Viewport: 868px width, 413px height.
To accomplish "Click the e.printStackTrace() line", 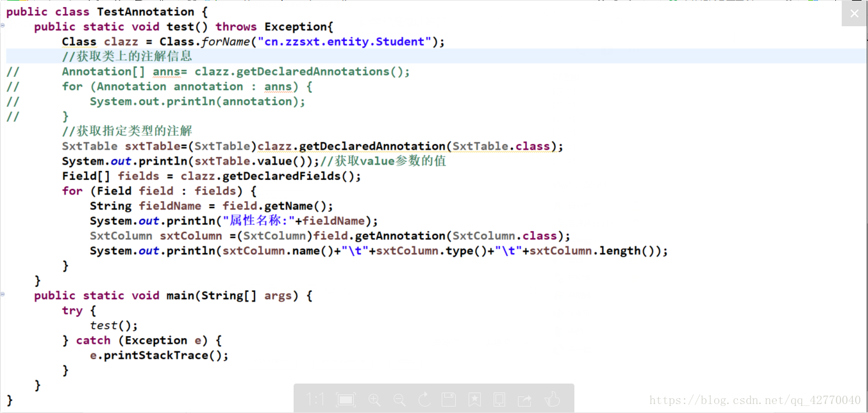I will click(159, 355).
